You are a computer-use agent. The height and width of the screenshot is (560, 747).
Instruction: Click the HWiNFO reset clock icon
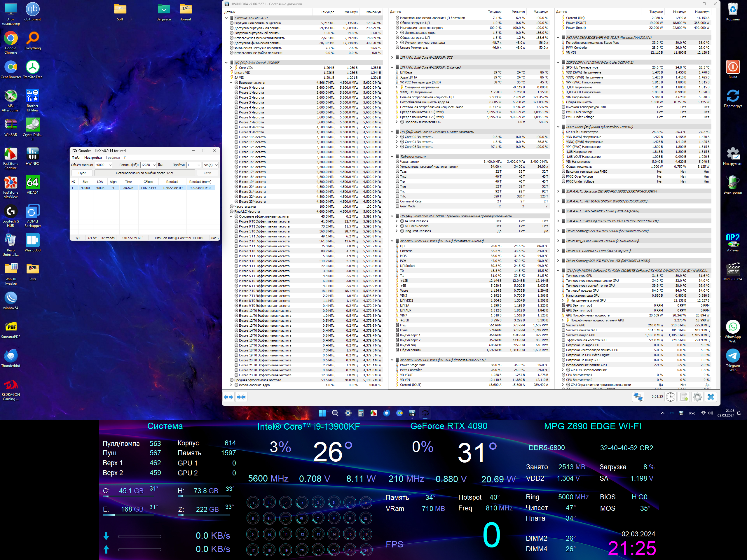point(670,397)
